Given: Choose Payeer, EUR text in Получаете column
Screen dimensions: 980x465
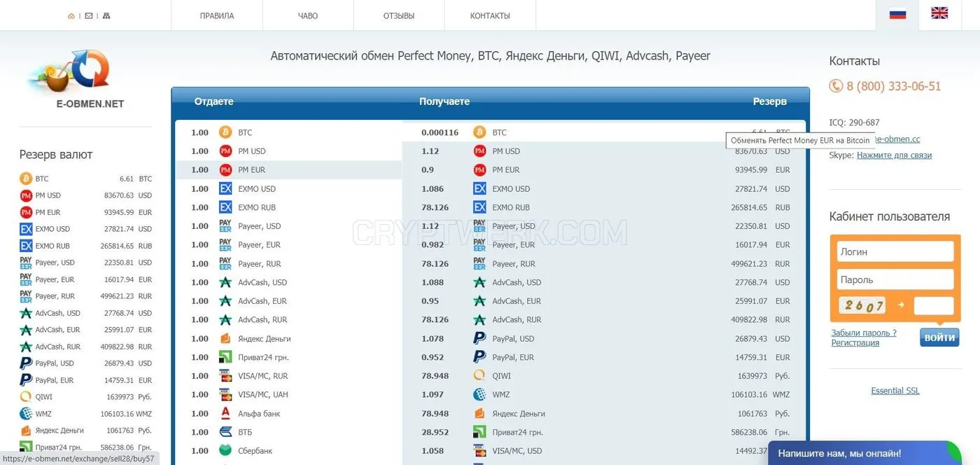Looking at the screenshot, I should 514,245.
